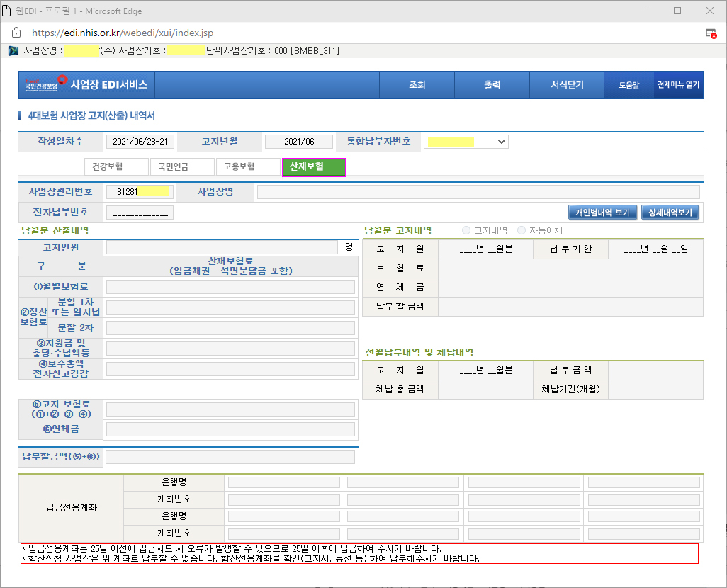Image resolution: width=727 pixels, height=588 pixels.
Task: Click the 고지년월 field
Action: click(299, 142)
